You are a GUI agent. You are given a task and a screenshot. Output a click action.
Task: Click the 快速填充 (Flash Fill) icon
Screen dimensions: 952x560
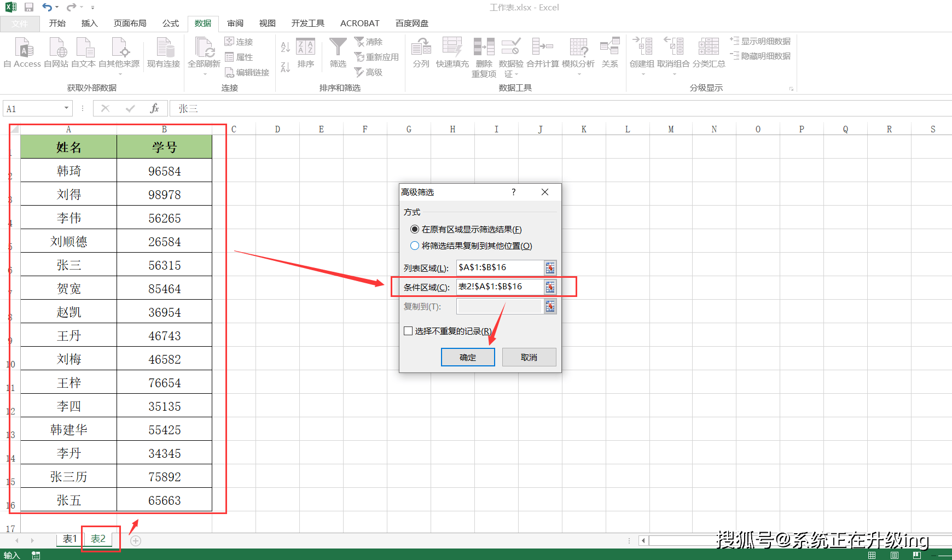tap(452, 48)
